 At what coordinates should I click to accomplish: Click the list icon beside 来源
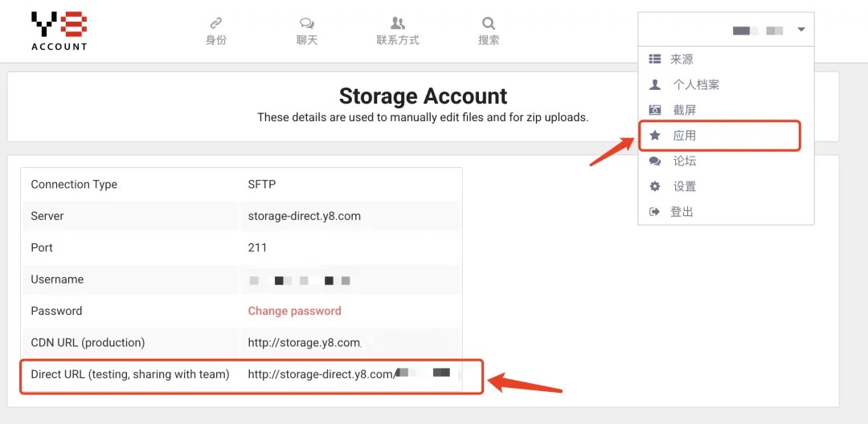[x=655, y=59]
